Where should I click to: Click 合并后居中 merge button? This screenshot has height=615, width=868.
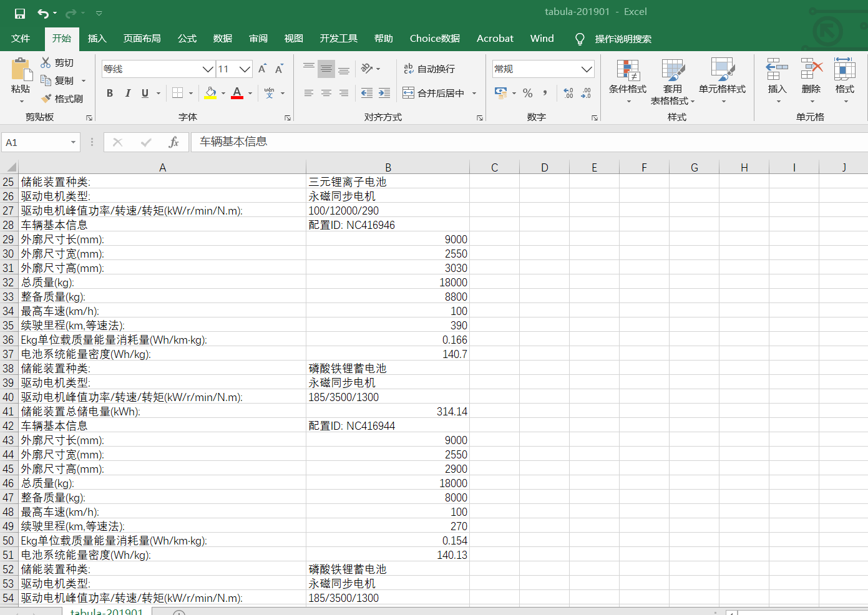click(434, 93)
